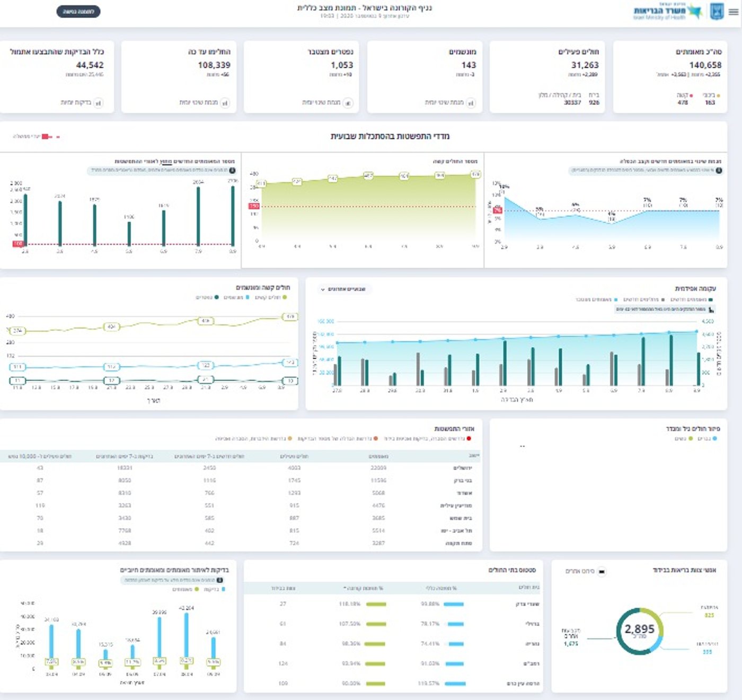Toggle the hide-others switch icon in staff isolation panel
Image resolution: width=742 pixels, height=700 pixels.
[x=602, y=571]
